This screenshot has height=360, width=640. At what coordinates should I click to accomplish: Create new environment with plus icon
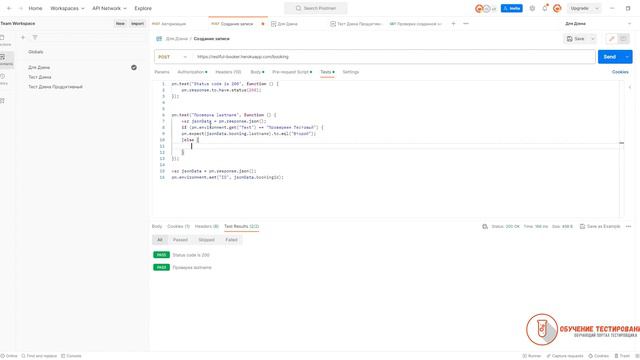pos(23,38)
